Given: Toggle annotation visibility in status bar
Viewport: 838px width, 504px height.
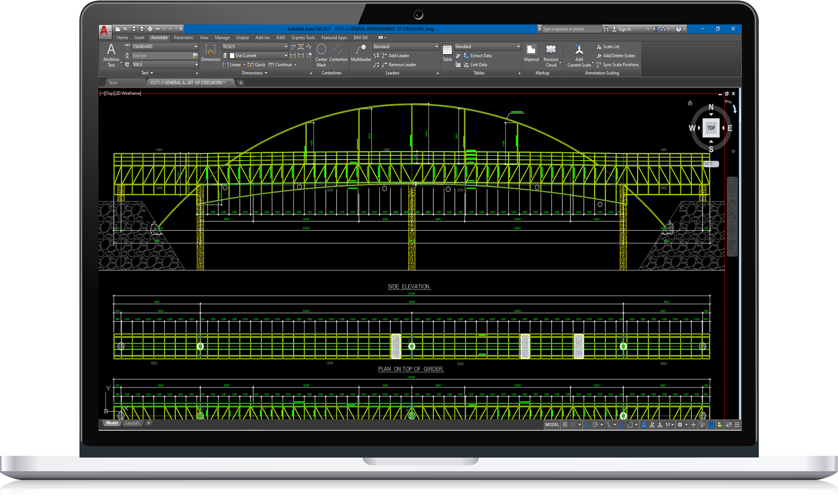Looking at the screenshot, I should [644, 425].
